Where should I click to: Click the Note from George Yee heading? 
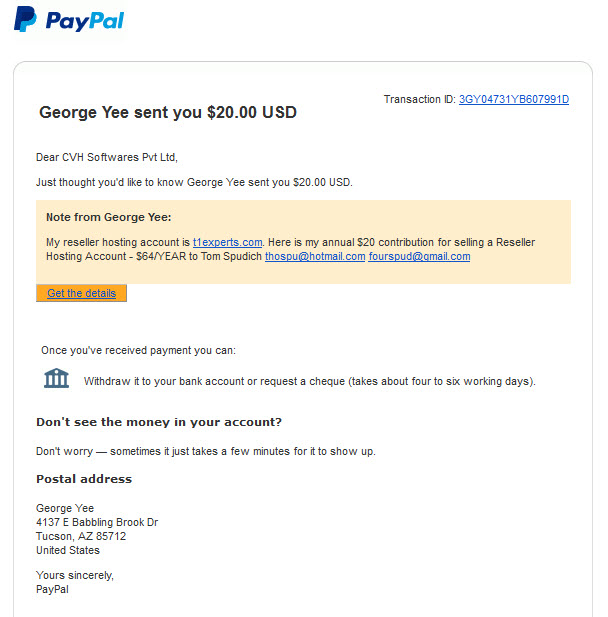(109, 217)
